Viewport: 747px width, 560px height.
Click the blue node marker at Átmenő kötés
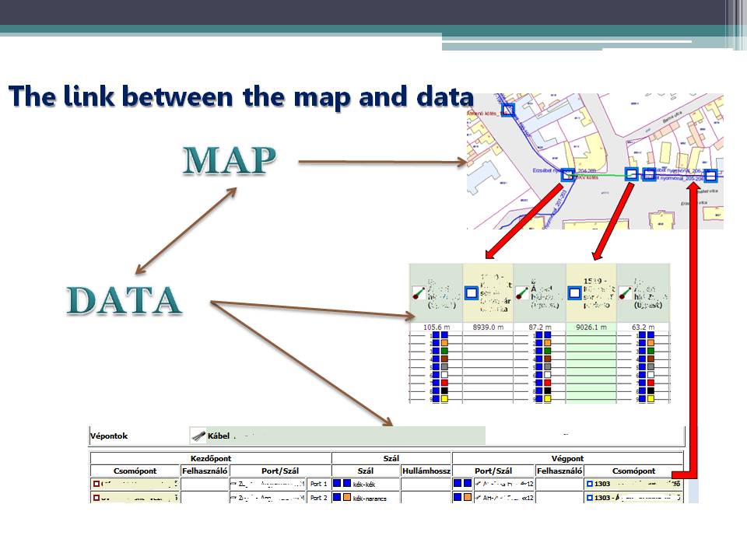click(508, 110)
